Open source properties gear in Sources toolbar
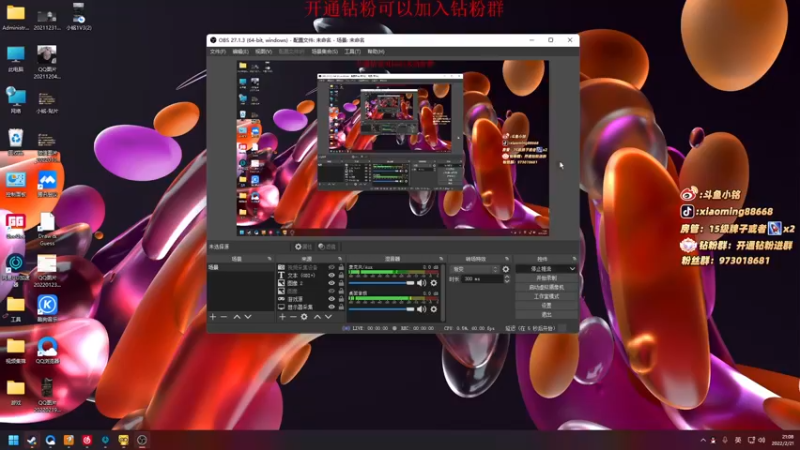 click(x=304, y=317)
